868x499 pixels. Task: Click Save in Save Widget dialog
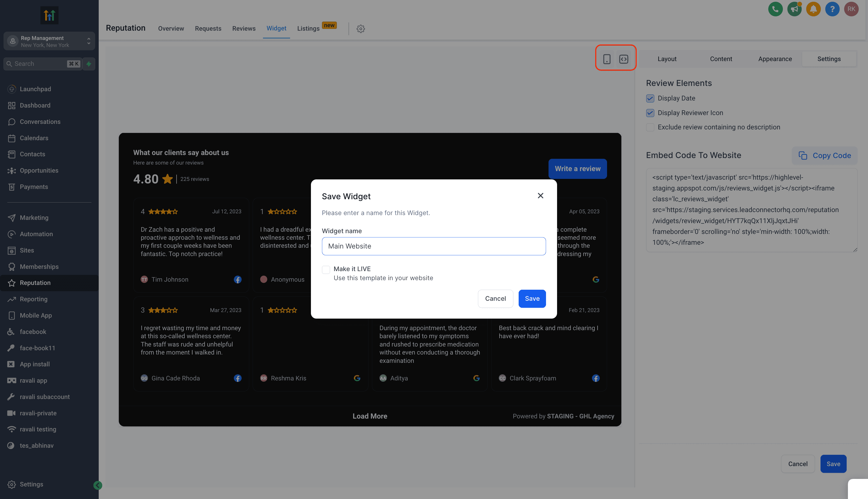click(x=532, y=298)
